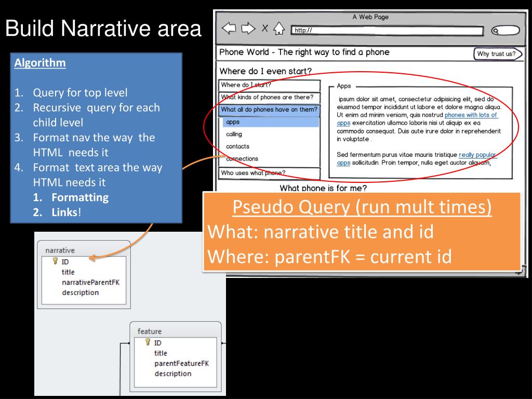The width and height of the screenshot is (532, 399).
Task: Click 'A Web Page' window title
Action: 370,17
